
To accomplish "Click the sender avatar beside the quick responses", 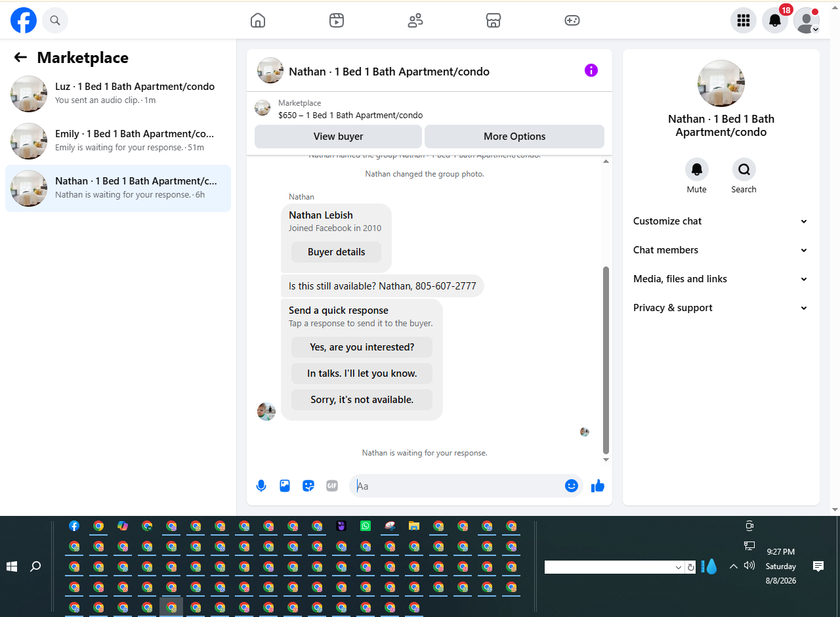I will click(266, 412).
